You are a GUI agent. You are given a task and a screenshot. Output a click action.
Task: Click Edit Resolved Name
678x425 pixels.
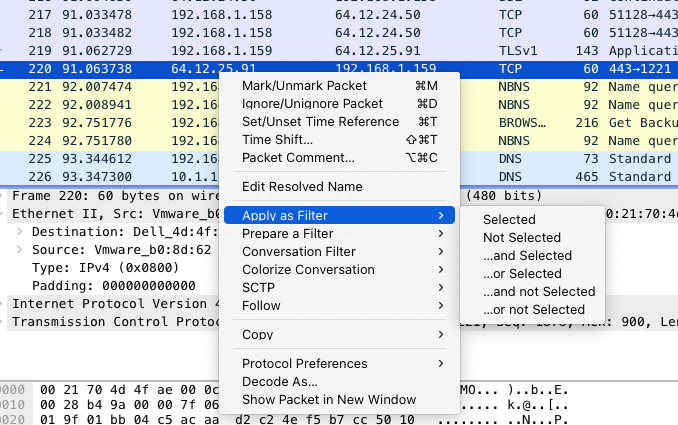click(x=302, y=187)
